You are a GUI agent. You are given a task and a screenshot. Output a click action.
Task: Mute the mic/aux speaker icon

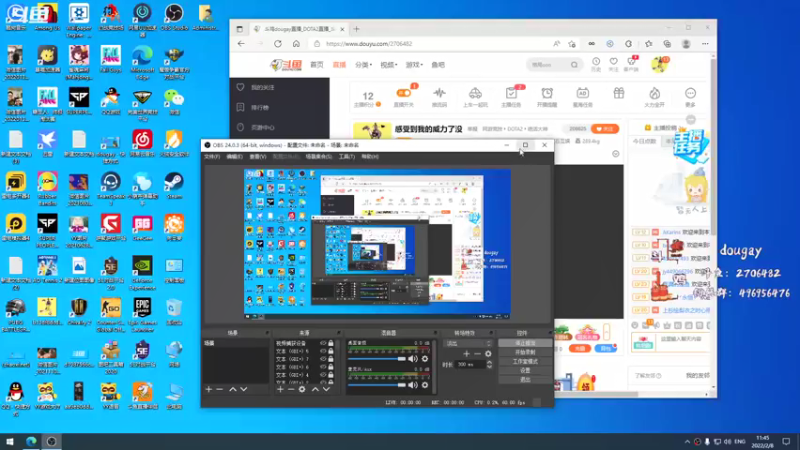(413, 385)
